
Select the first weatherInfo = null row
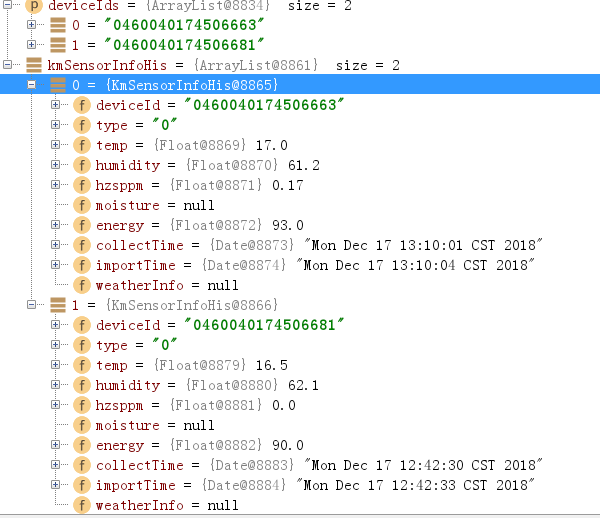(x=300, y=285)
